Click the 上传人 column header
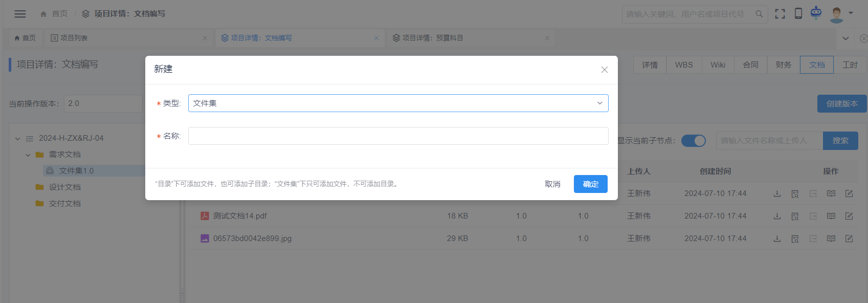This screenshot has width=868, height=303. pyautogui.click(x=639, y=171)
